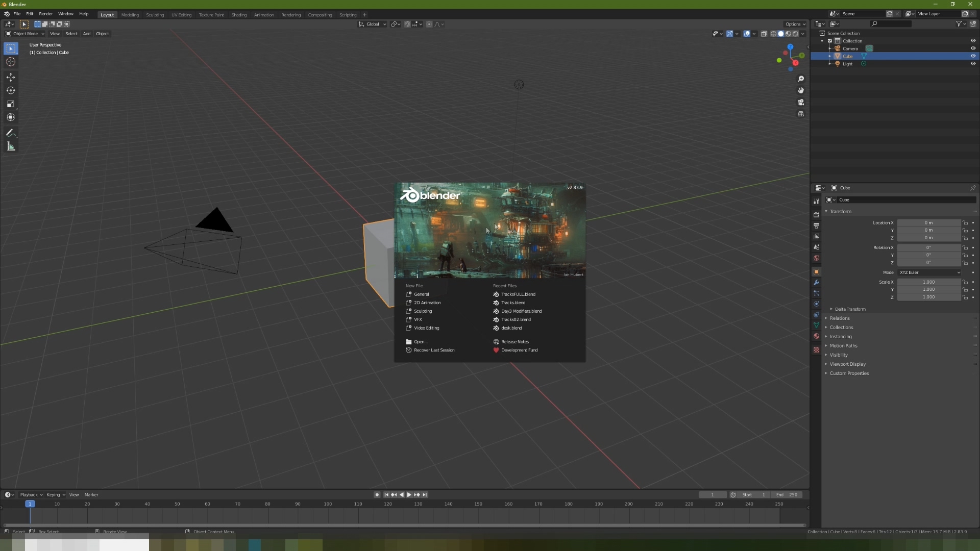Viewport: 980px width, 551px height.
Task: Choose the Measure ruler tool
Action: click(11, 146)
